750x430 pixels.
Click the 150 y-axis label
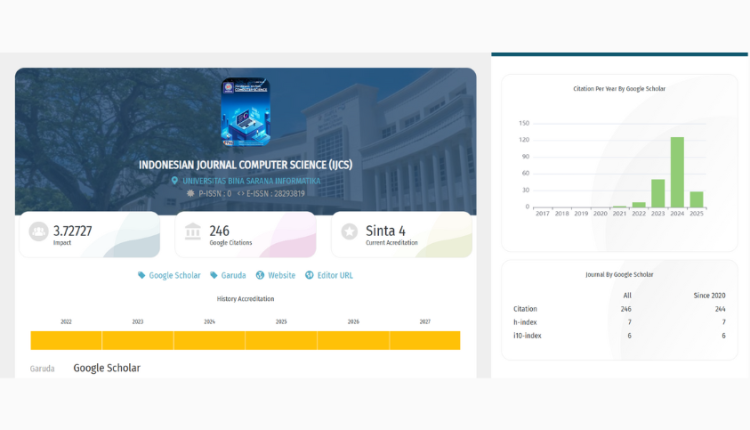click(x=524, y=123)
